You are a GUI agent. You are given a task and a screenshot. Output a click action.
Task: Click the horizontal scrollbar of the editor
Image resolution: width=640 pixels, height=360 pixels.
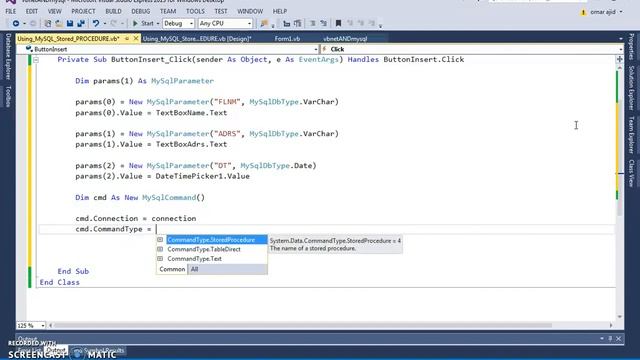[302, 326]
